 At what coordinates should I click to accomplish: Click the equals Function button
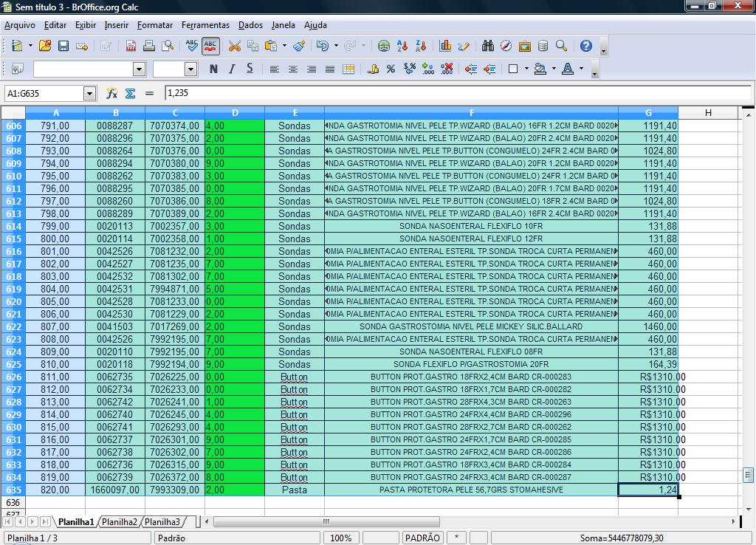[x=149, y=93]
